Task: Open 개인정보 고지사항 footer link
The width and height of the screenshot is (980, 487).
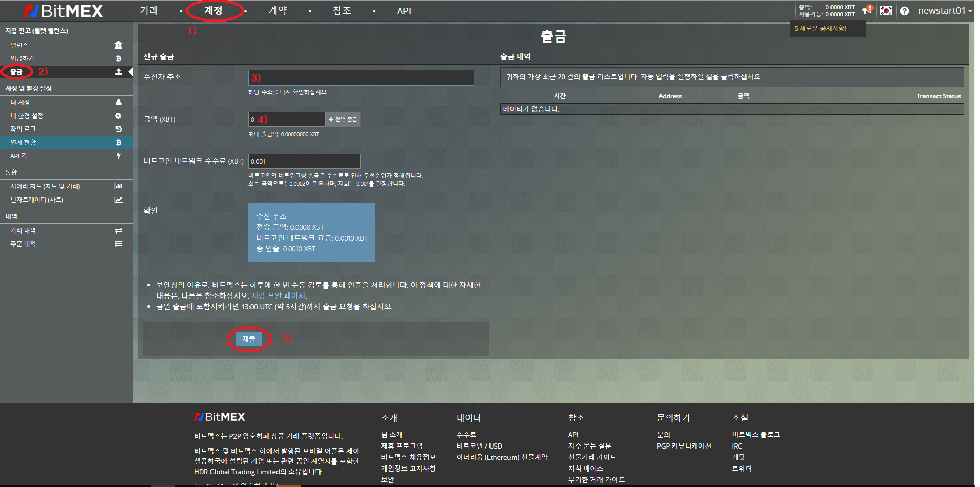Action: 408,469
